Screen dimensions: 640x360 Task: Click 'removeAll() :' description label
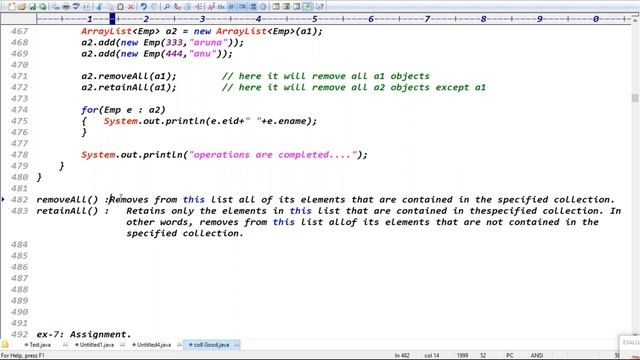pyautogui.click(x=73, y=200)
